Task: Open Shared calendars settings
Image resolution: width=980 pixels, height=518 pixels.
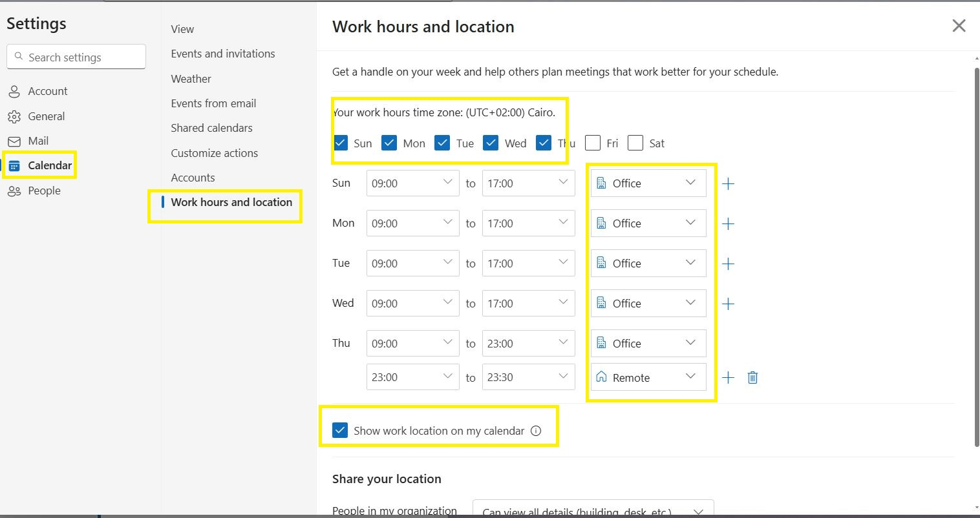Action: click(211, 128)
